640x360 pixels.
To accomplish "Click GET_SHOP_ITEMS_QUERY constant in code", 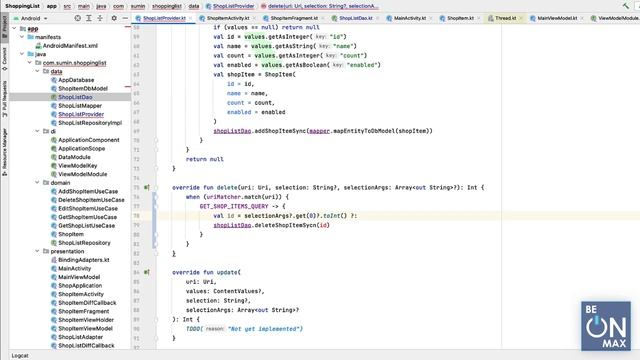I will click(234, 207).
